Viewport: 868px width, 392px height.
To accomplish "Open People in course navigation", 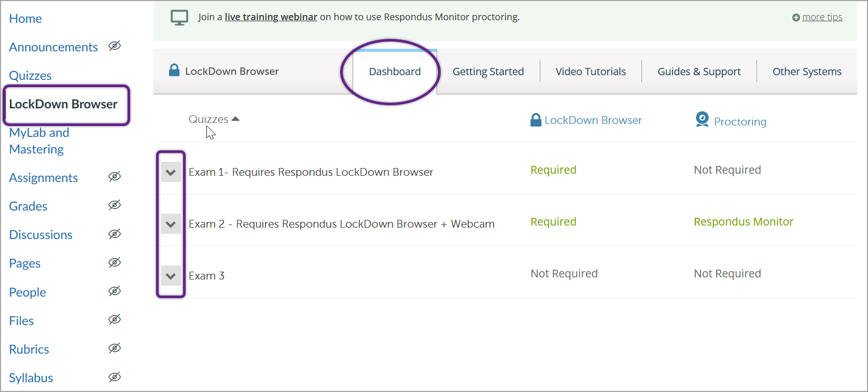I will [x=27, y=292].
